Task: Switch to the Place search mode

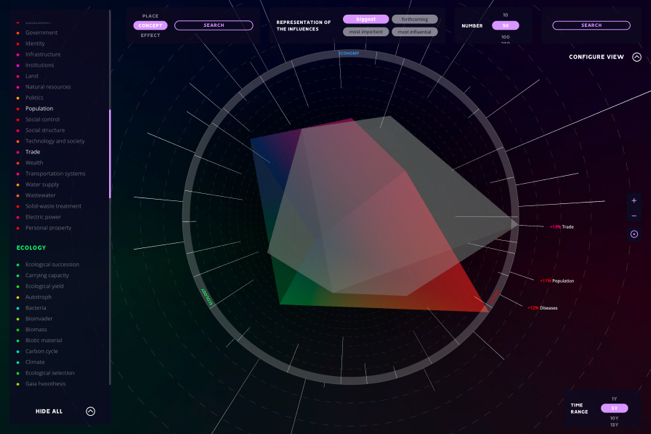Action: (150, 16)
